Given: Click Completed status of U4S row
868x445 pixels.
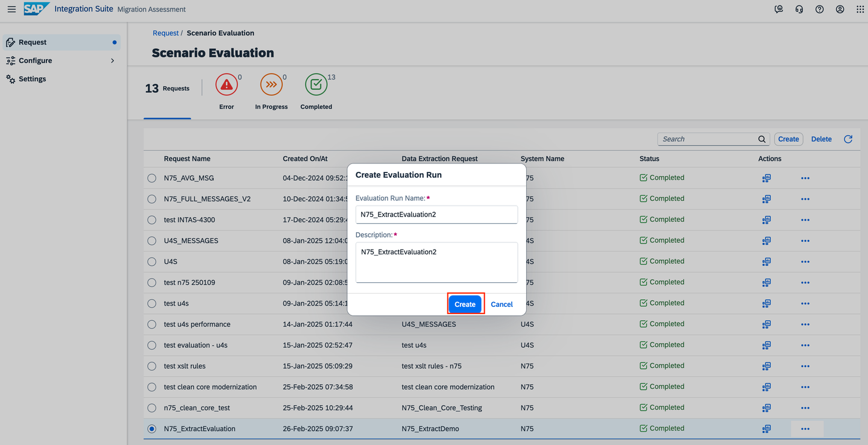Looking at the screenshot, I should point(662,261).
